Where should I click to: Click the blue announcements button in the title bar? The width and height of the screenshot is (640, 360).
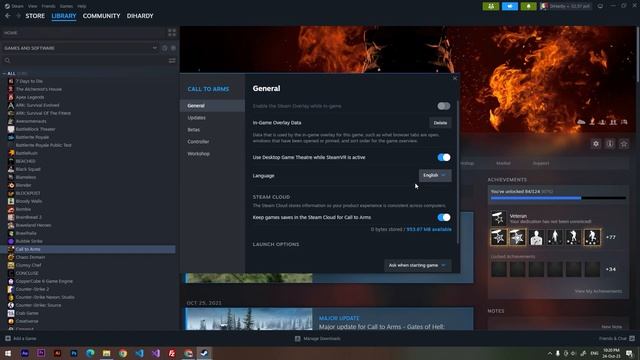pos(509,6)
